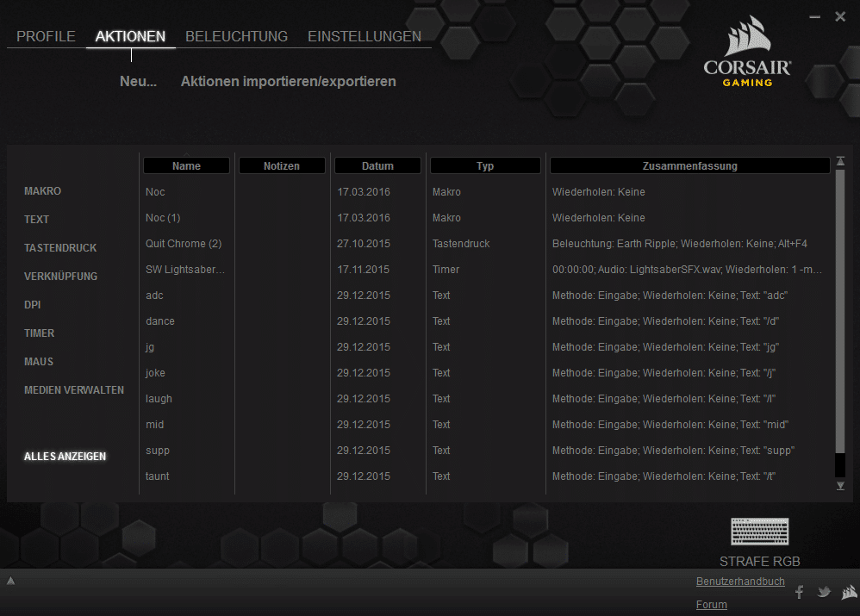Select the STRAFE RGB keyboard device icon
Image resolution: width=860 pixels, height=616 pixels.
click(x=759, y=532)
